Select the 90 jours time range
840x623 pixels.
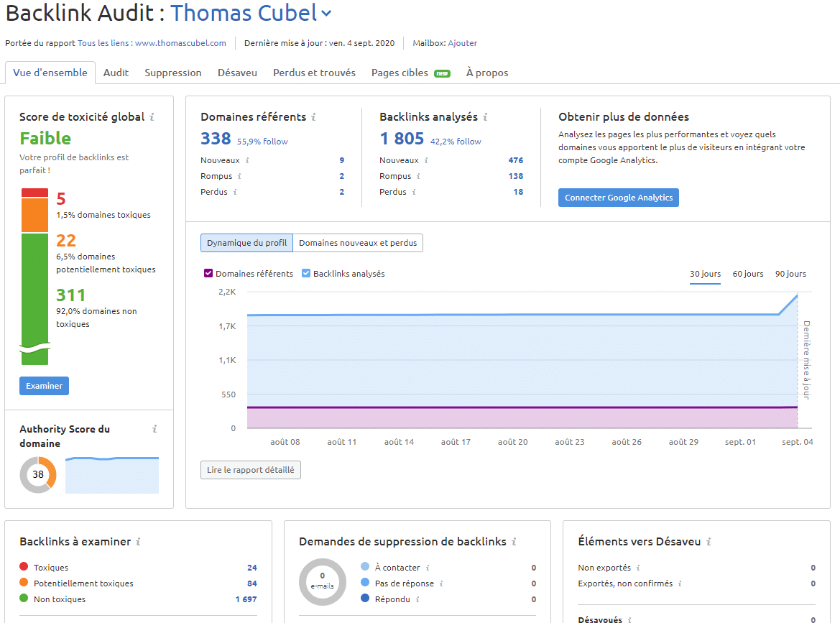click(x=790, y=274)
